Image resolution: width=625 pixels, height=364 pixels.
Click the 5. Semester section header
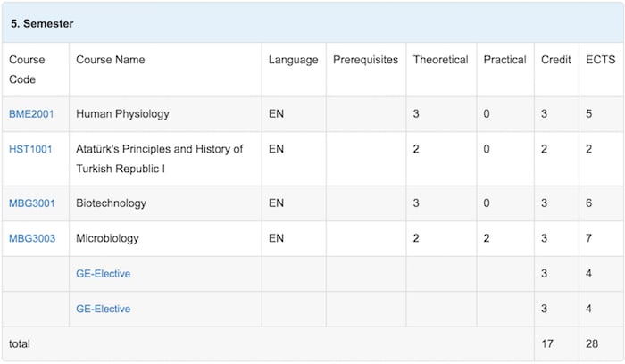42,23
